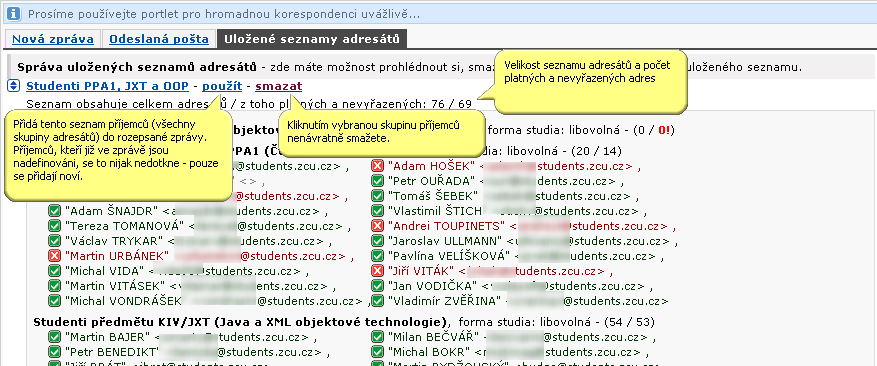The image size is (877, 366).
Task: Toggle red X for Martin URBÁNEK
Action: coord(54,256)
